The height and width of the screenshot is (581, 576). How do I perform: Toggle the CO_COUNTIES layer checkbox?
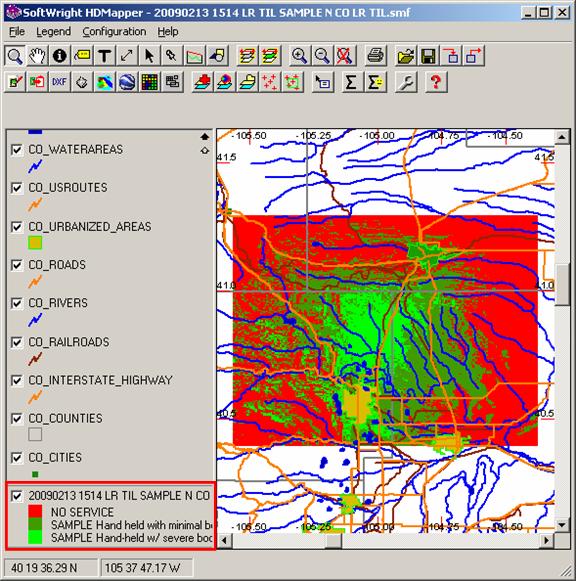point(17,418)
